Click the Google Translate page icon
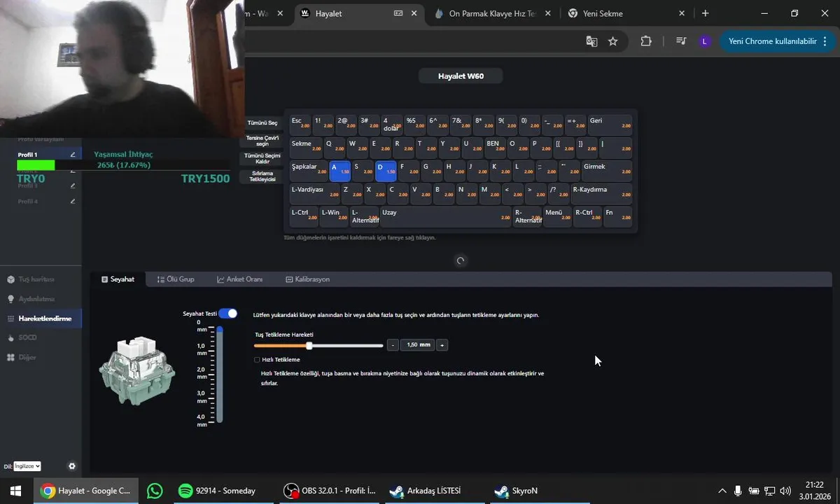 pyautogui.click(x=591, y=41)
